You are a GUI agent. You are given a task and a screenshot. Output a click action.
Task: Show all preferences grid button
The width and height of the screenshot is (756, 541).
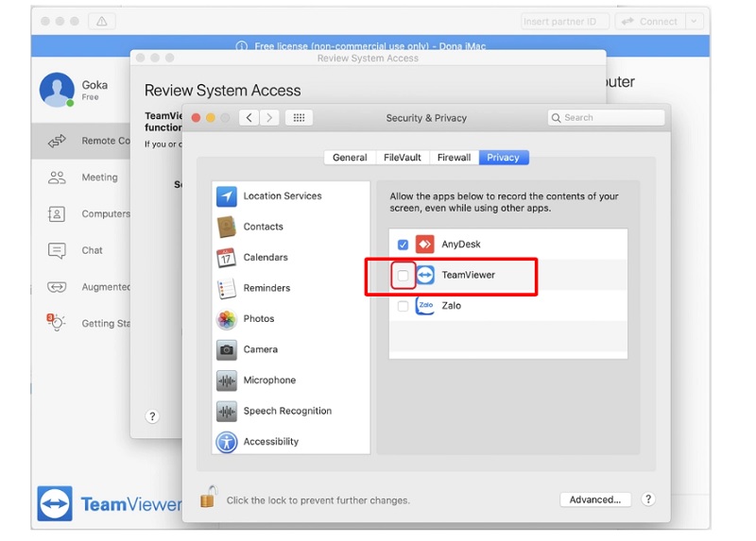[299, 117]
